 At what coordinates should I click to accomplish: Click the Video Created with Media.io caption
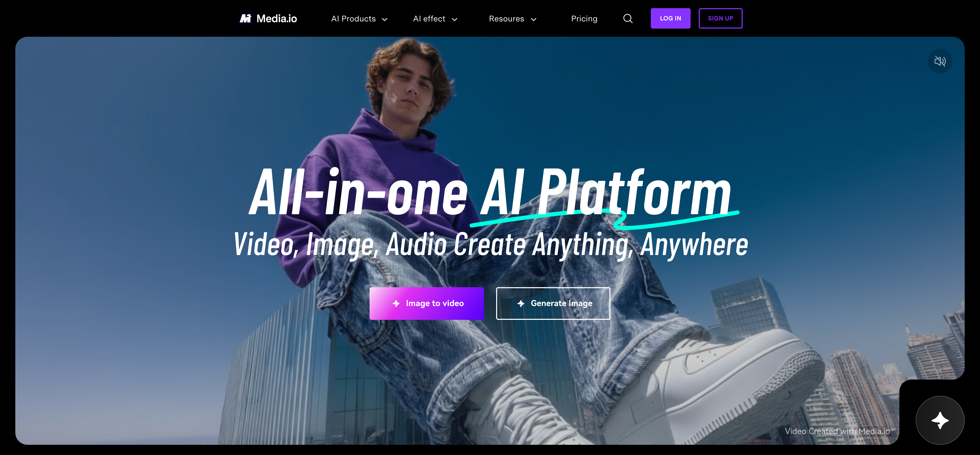point(837,431)
